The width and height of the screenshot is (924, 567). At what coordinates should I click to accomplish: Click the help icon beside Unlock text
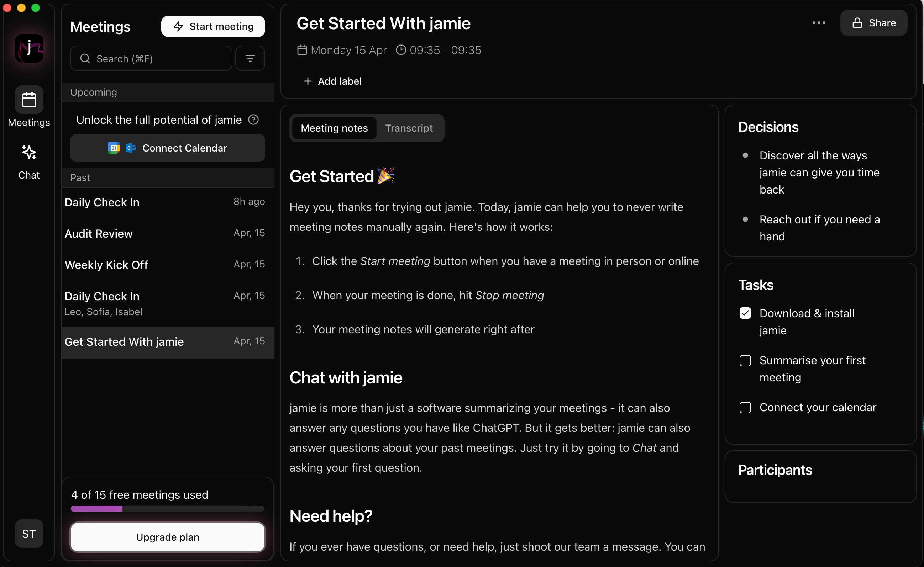tap(254, 120)
